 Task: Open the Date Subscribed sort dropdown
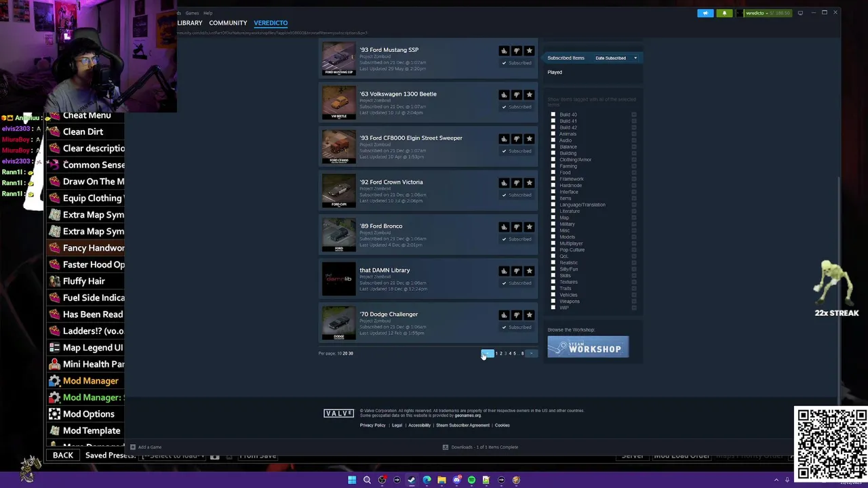616,58
